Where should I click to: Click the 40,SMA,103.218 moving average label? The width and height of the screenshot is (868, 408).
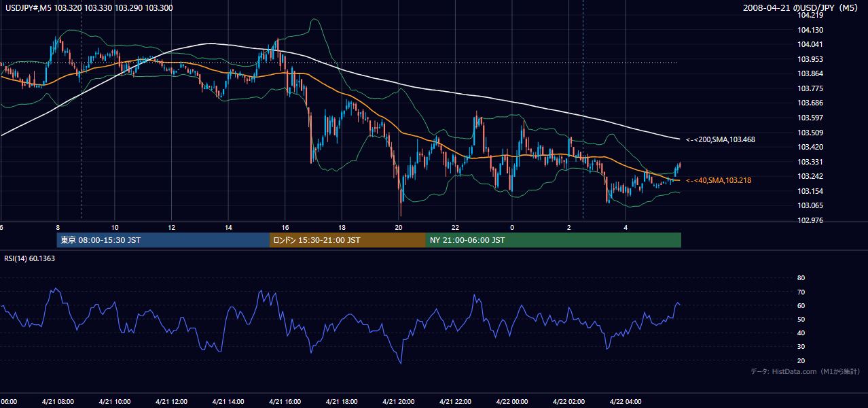(x=719, y=180)
